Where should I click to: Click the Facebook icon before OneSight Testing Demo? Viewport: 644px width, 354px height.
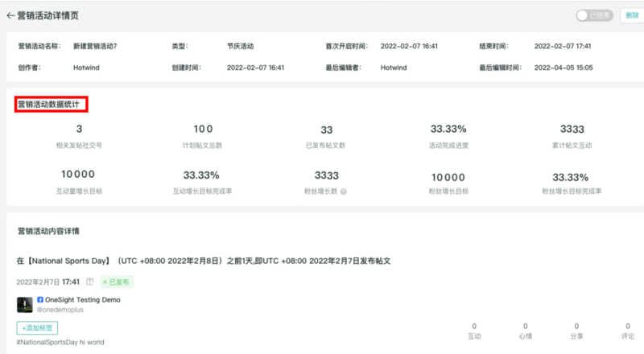(x=40, y=299)
